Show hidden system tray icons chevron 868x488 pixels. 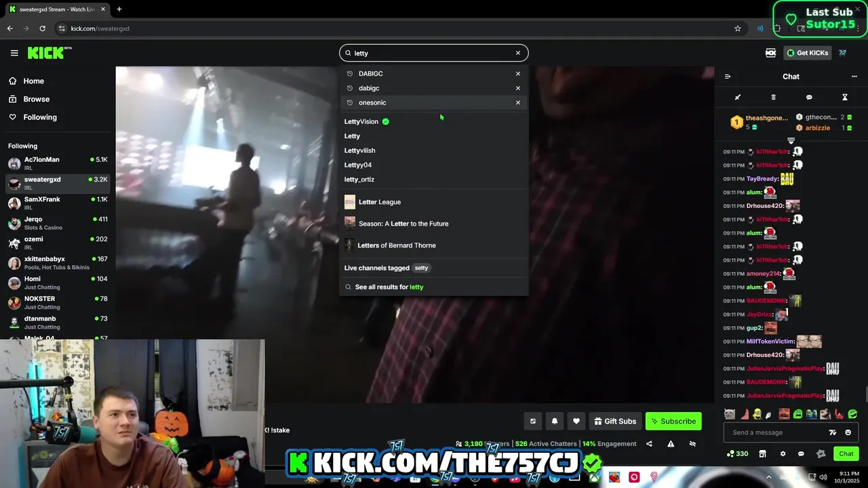pyautogui.click(x=769, y=477)
